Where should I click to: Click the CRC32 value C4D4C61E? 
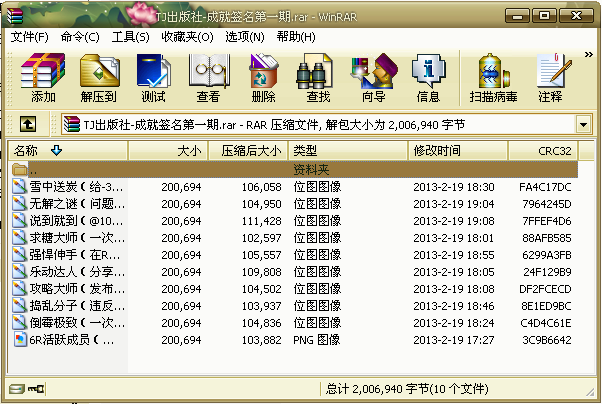pyautogui.click(x=546, y=323)
